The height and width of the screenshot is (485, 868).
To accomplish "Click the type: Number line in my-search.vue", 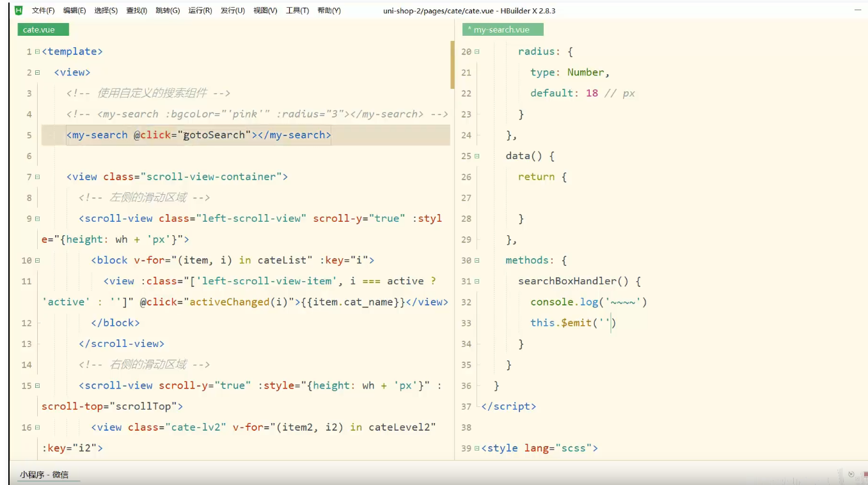I will tap(570, 73).
